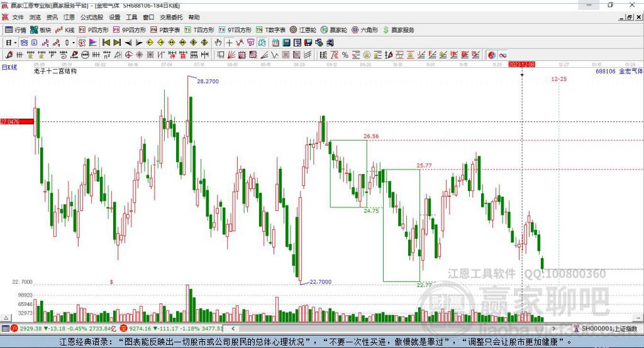The height and width of the screenshot is (348, 644).
Task: Click the save floppy disk icon
Action: (x=308, y=43)
